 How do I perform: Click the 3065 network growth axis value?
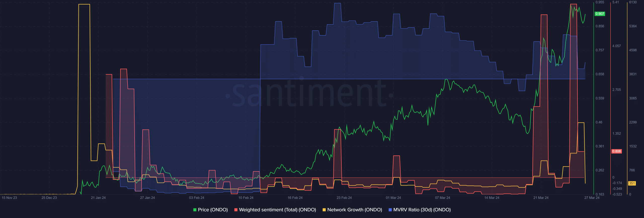click(x=633, y=98)
